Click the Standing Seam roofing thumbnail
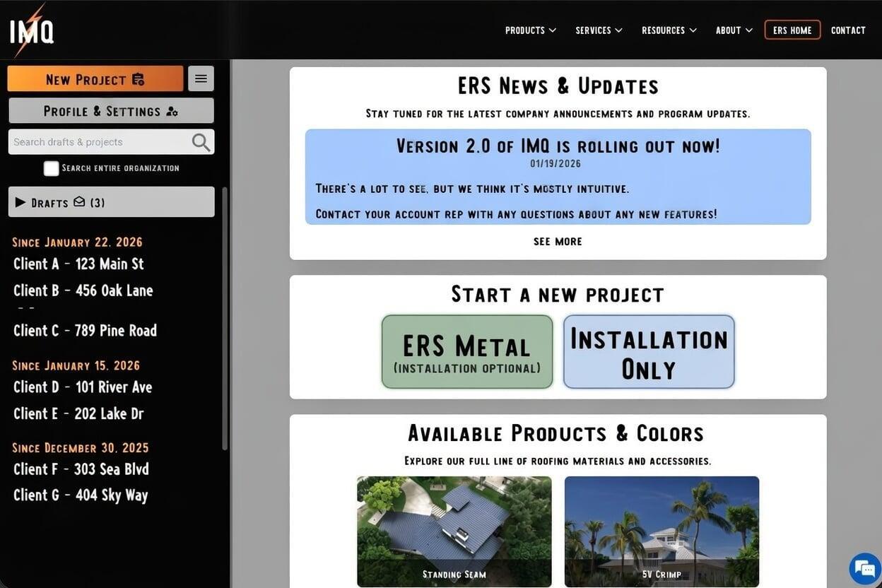Image resolution: width=882 pixels, height=588 pixels. pos(454,531)
